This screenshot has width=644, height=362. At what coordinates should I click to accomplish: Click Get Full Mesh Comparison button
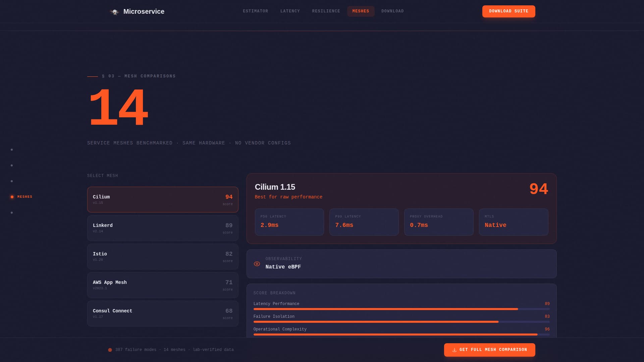pyautogui.click(x=490, y=350)
